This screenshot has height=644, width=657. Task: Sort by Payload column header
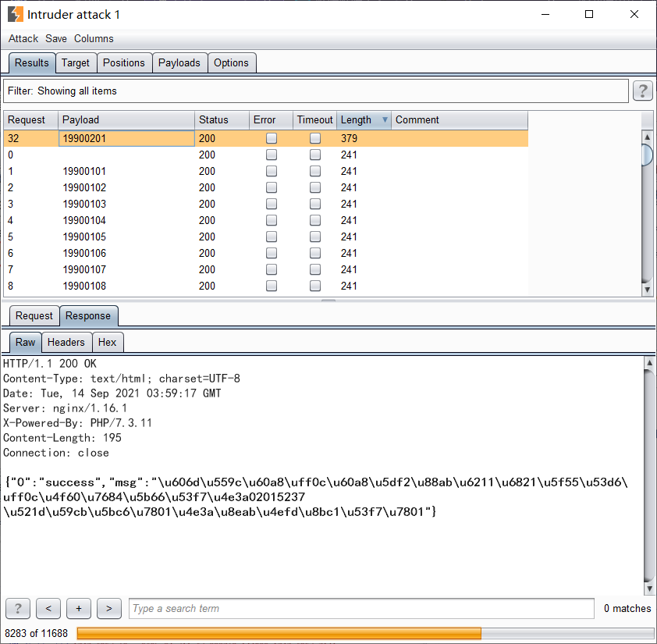tap(126, 120)
